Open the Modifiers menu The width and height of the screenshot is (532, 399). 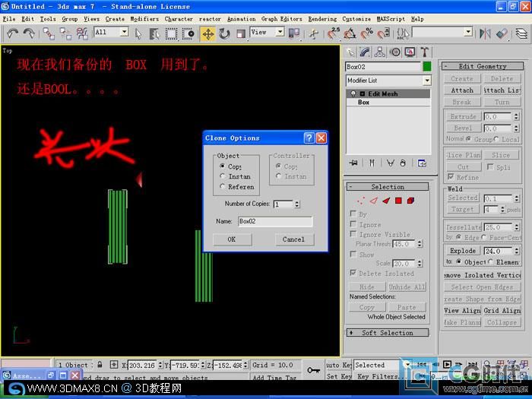tap(144, 19)
